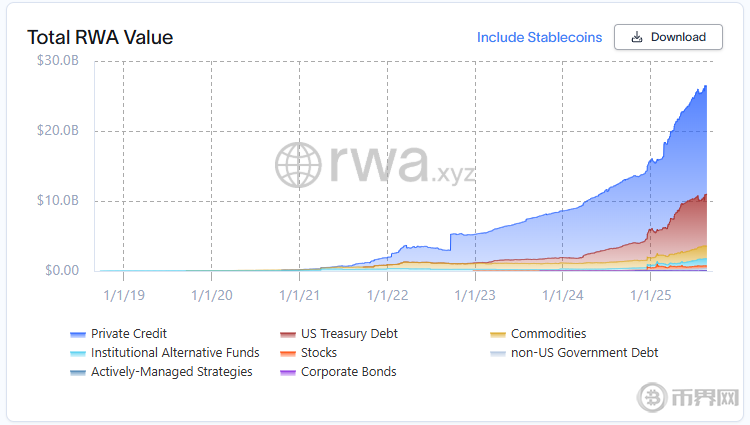
Task: Click the 1/1/25 x-axis label
Action: pos(649,295)
